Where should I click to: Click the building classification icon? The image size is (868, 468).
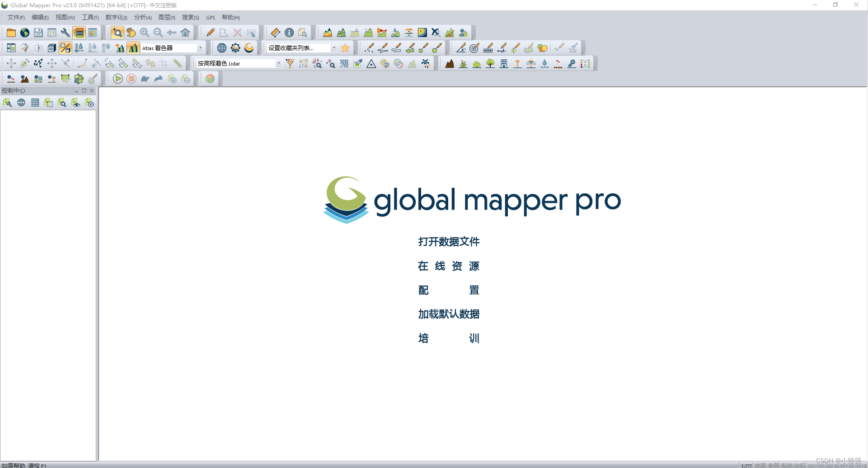click(x=504, y=64)
